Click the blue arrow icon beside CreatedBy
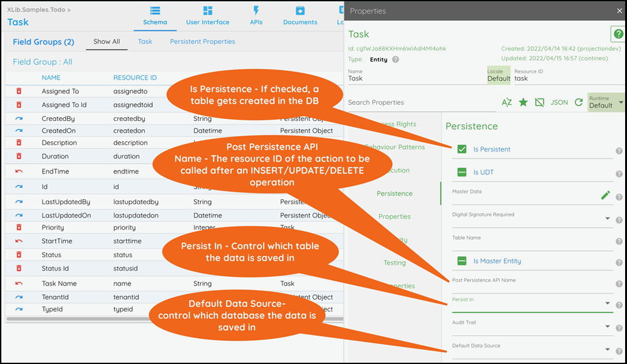 coord(19,118)
